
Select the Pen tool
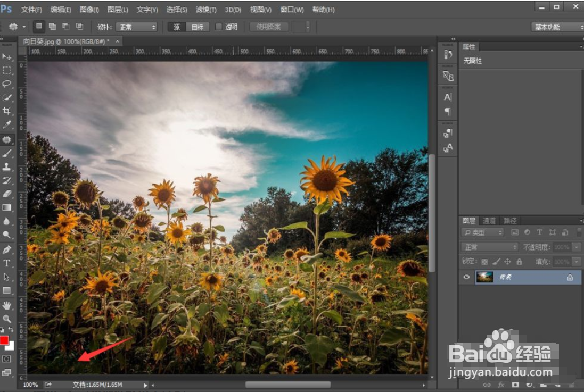7,249
